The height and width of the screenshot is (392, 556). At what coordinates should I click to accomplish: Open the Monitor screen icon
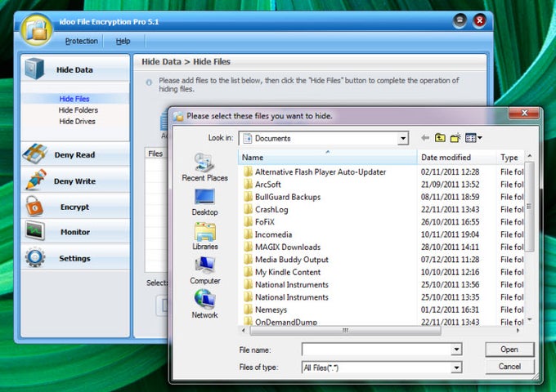tap(34, 231)
